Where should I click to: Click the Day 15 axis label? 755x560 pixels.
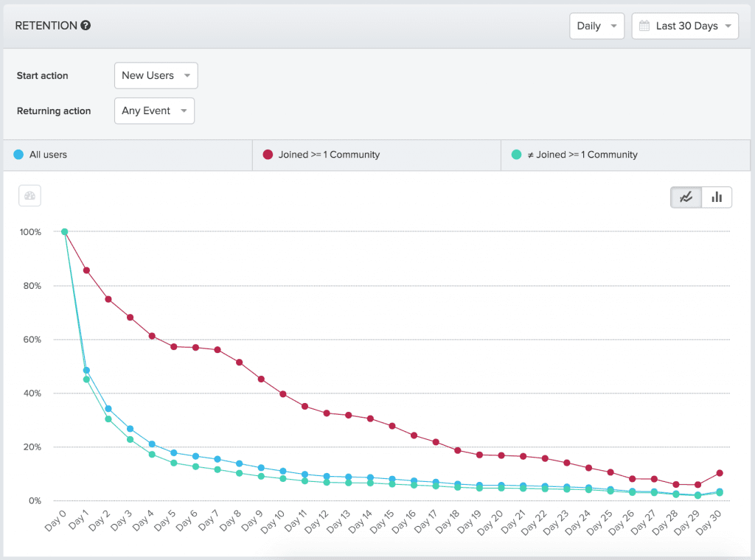coord(383,521)
